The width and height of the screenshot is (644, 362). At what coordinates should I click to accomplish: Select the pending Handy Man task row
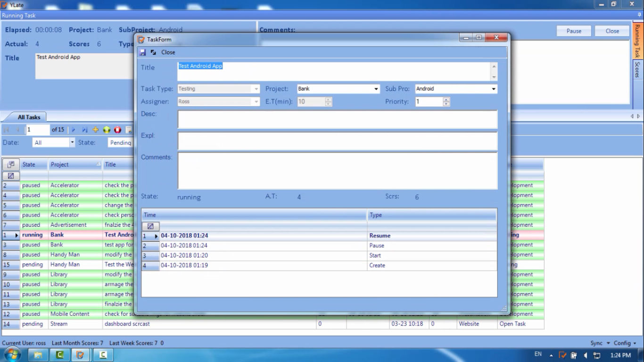(69, 264)
